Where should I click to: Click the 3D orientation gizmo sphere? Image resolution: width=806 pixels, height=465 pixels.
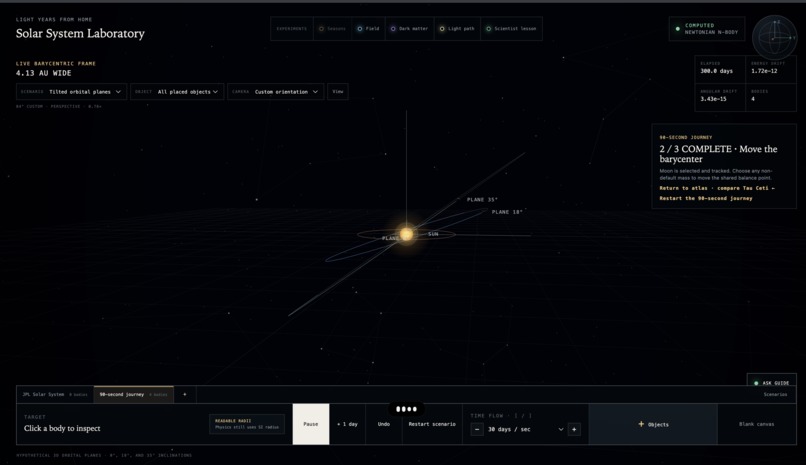coord(774,38)
